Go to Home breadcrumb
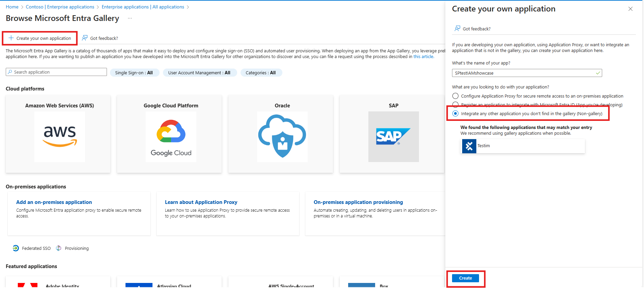Image resolution: width=644 pixels, height=288 pixels. tap(12, 7)
